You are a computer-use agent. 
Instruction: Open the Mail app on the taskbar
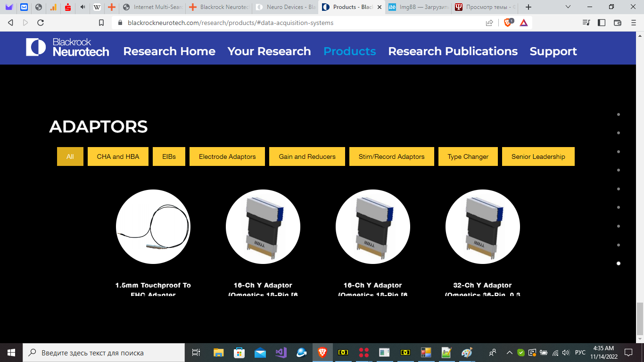(x=260, y=352)
